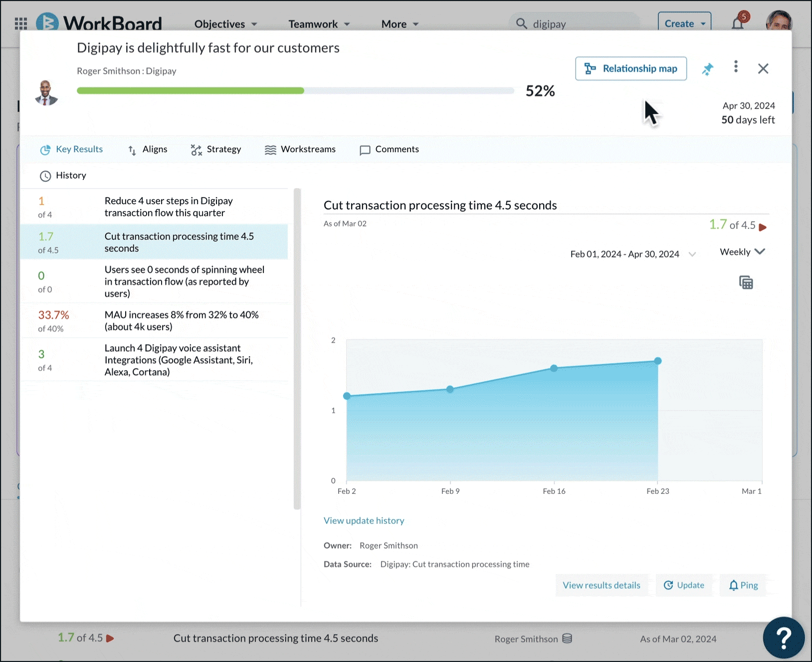Show the data table view icon
Screen dimensions: 812x662
(x=746, y=282)
